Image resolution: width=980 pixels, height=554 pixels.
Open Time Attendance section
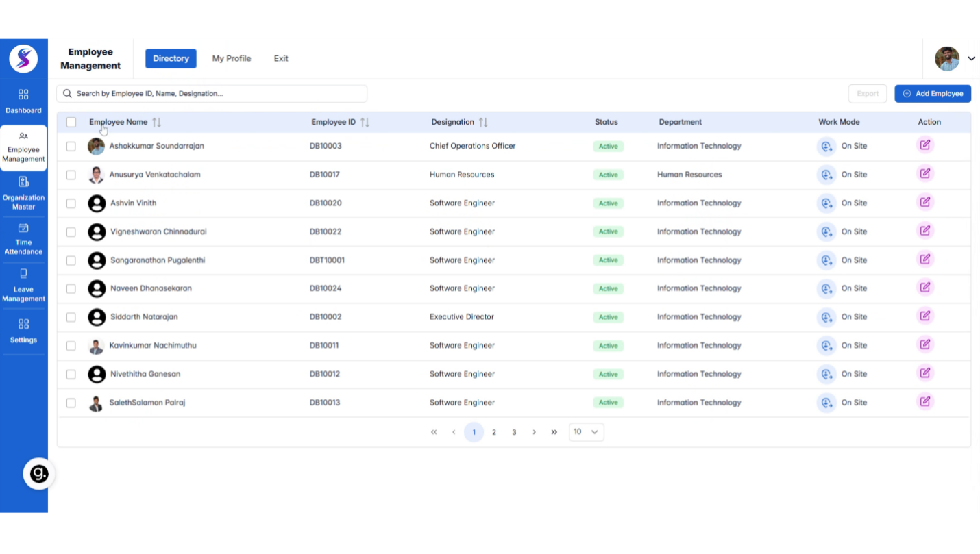(23, 240)
